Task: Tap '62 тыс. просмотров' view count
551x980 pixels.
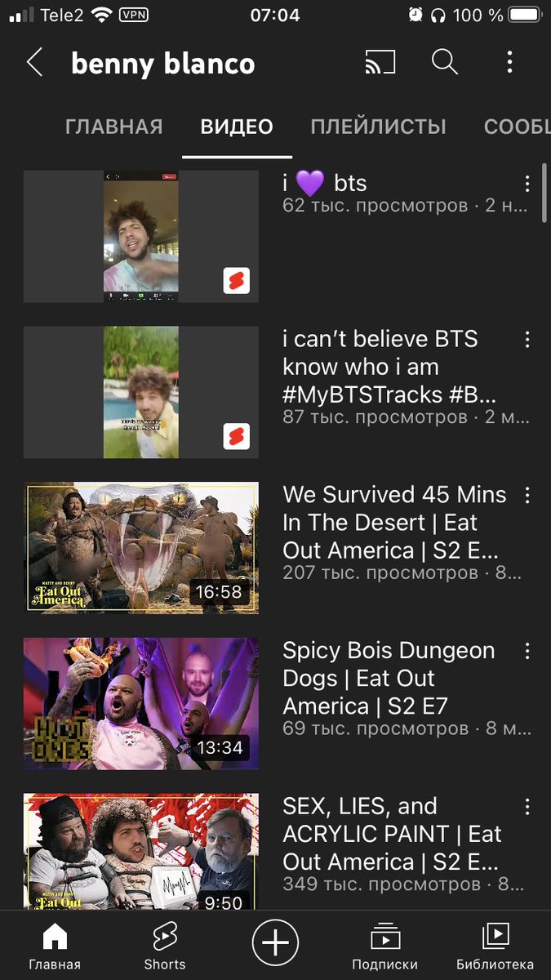Action: 375,206
